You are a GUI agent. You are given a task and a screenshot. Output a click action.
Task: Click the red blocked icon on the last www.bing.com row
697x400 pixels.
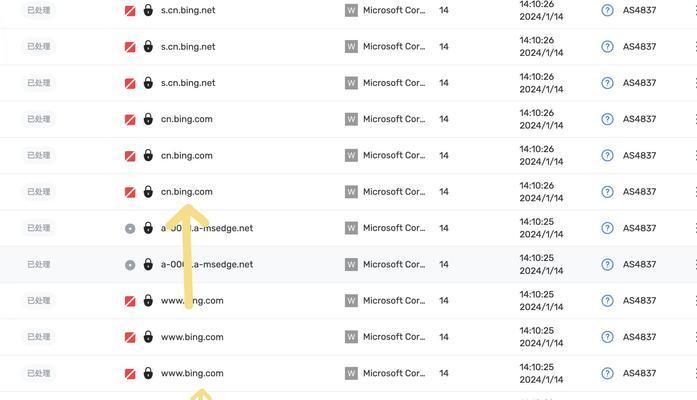(x=130, y=374)
